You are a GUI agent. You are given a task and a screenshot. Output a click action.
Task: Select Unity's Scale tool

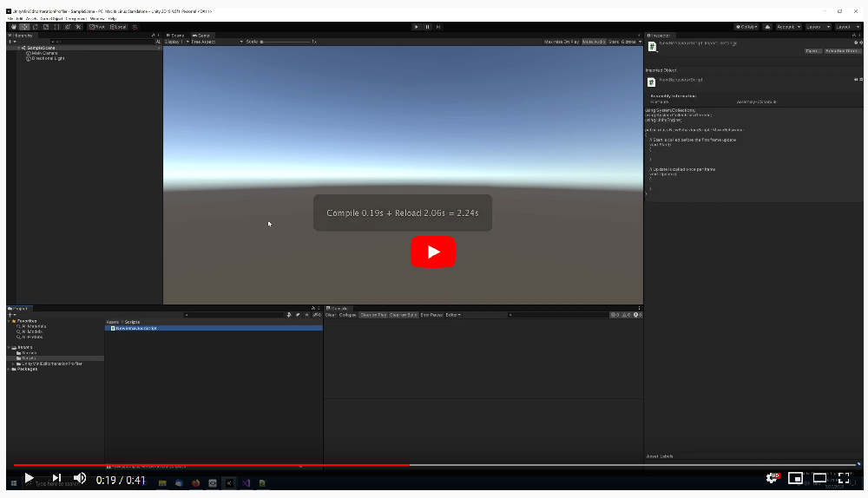[x=46, y=27]
